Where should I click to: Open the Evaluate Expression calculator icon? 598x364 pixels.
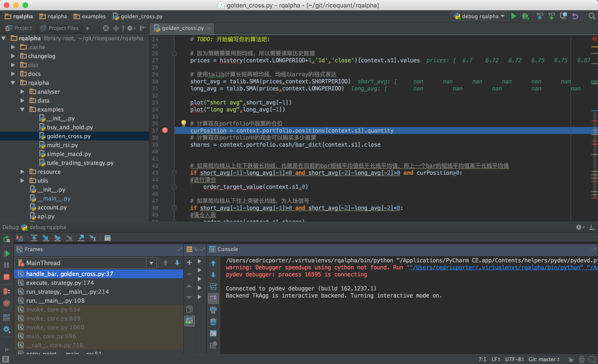tap(107, 238)
